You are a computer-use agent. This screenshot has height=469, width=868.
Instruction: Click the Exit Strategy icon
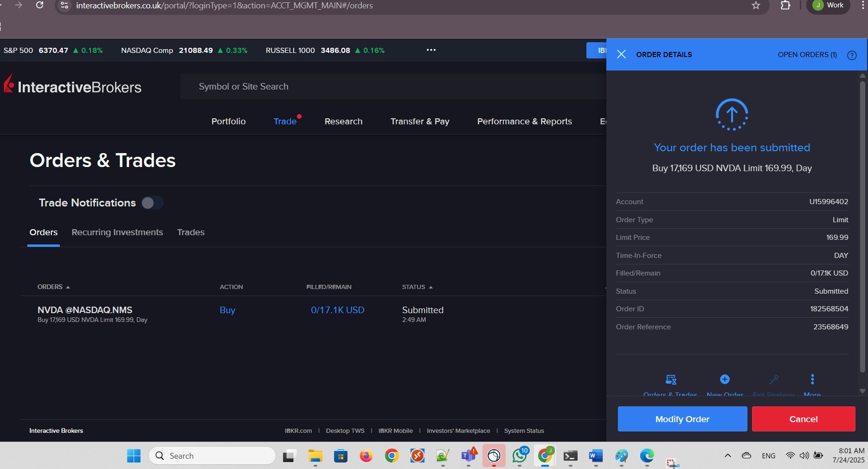click(773, 379)
